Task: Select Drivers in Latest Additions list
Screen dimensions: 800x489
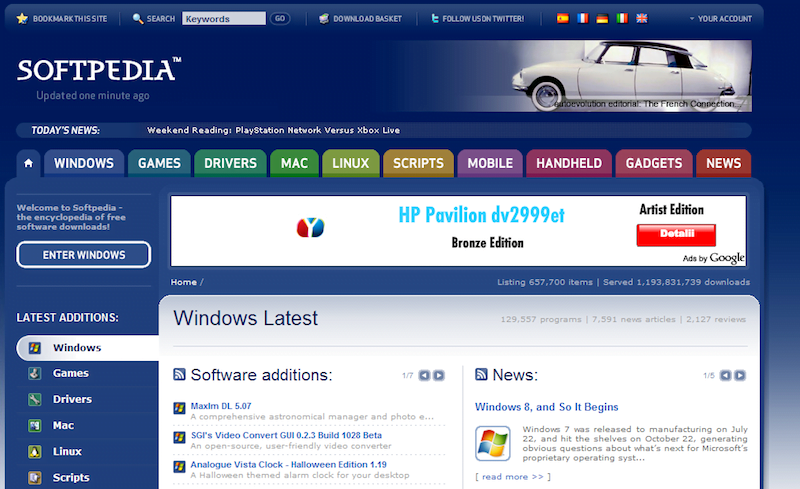Action: (x=72, y=399)
